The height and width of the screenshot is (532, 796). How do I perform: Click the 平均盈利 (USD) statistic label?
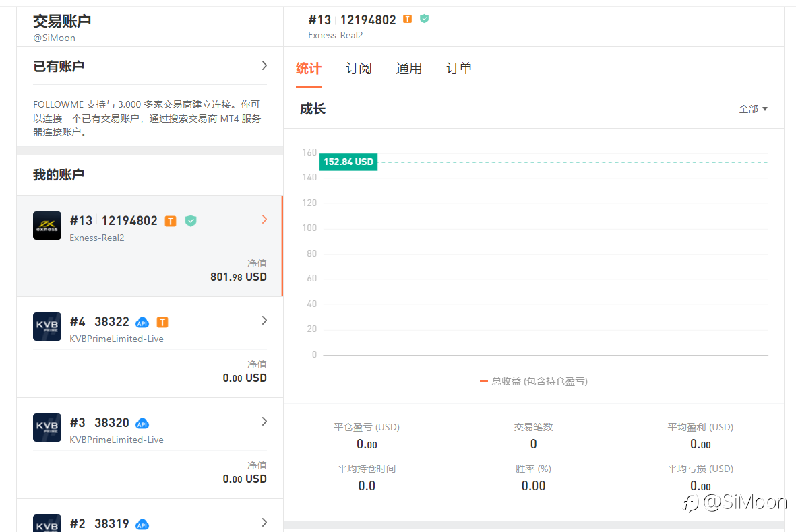pyautogui.click(x=700, y=427)
